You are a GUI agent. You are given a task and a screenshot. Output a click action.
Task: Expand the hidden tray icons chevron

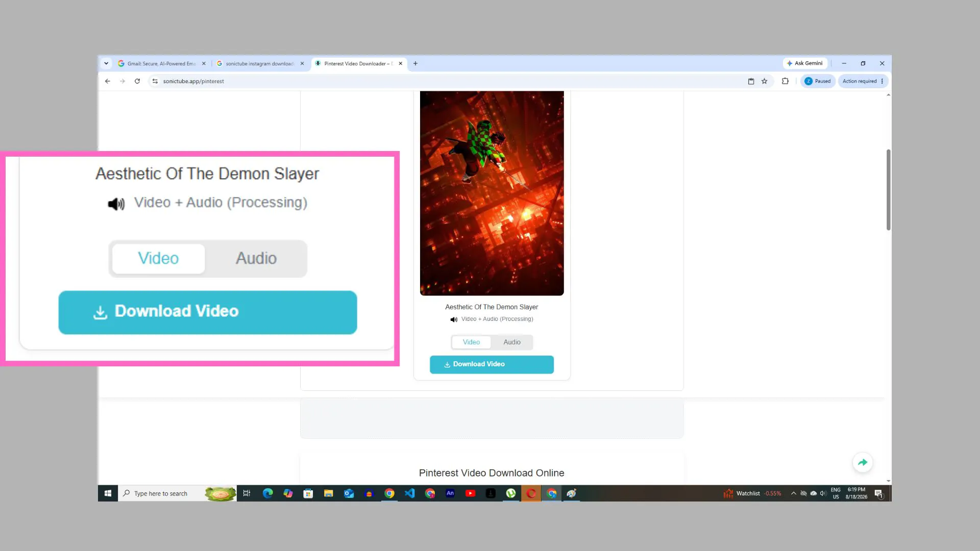coord(793,493)
